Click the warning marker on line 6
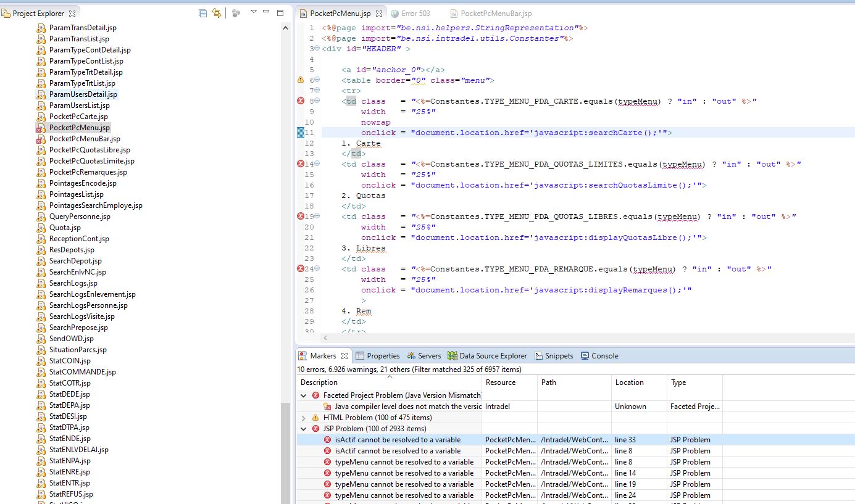 coord(301,80)
